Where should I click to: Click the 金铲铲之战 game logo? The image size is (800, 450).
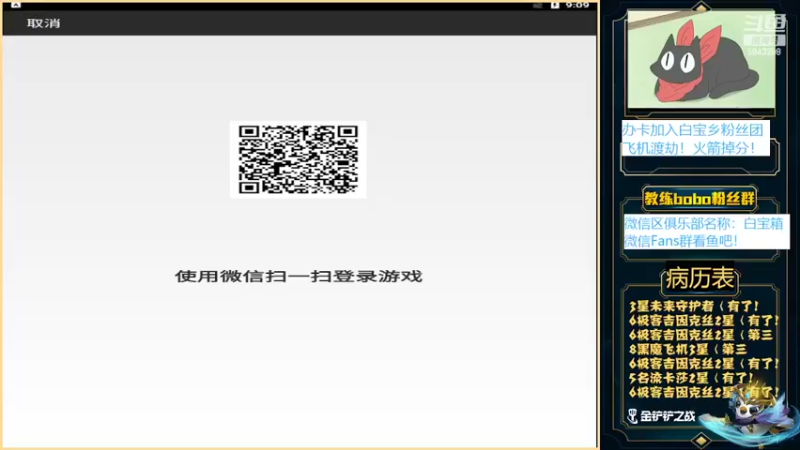pos(661,416)
